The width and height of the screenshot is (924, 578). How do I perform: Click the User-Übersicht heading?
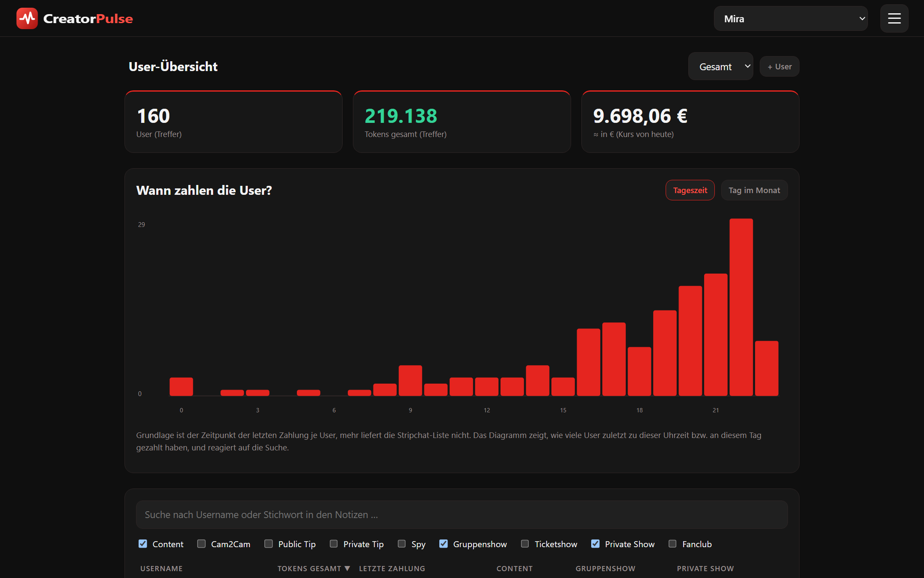tap(173, 67)
